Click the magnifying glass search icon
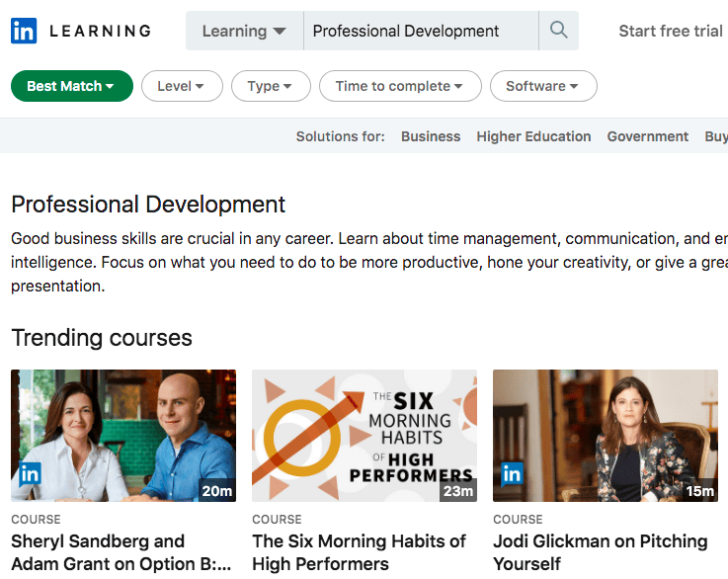The height and width of the screenshot is (579, 728). pos(558,31)
